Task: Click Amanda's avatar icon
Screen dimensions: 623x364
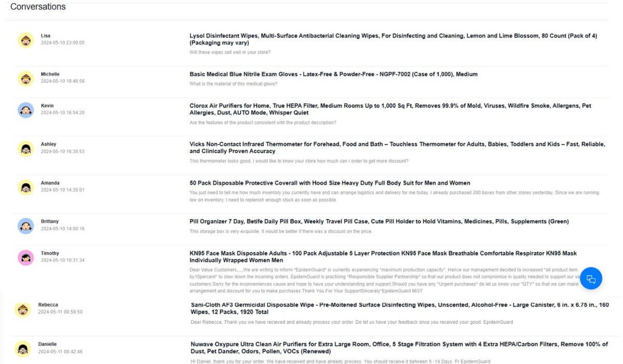Action: [26, 187]
